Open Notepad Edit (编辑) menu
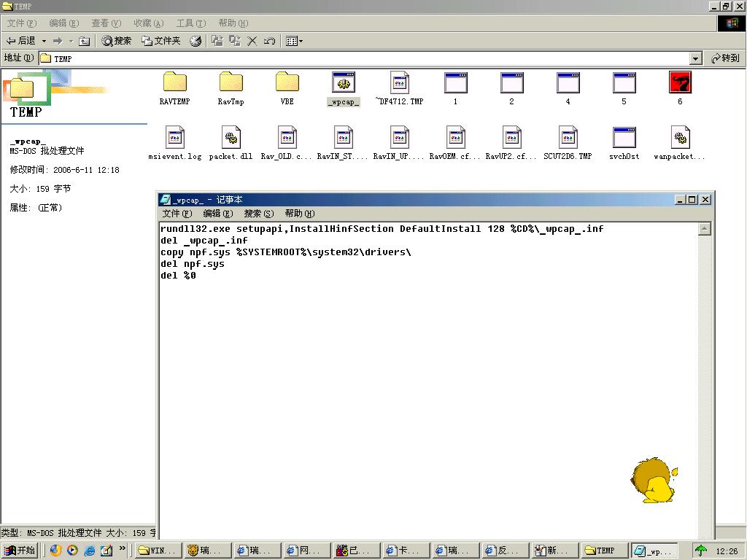Image resolution: width=747 pixels, height=560 pixels. [217, 214]
